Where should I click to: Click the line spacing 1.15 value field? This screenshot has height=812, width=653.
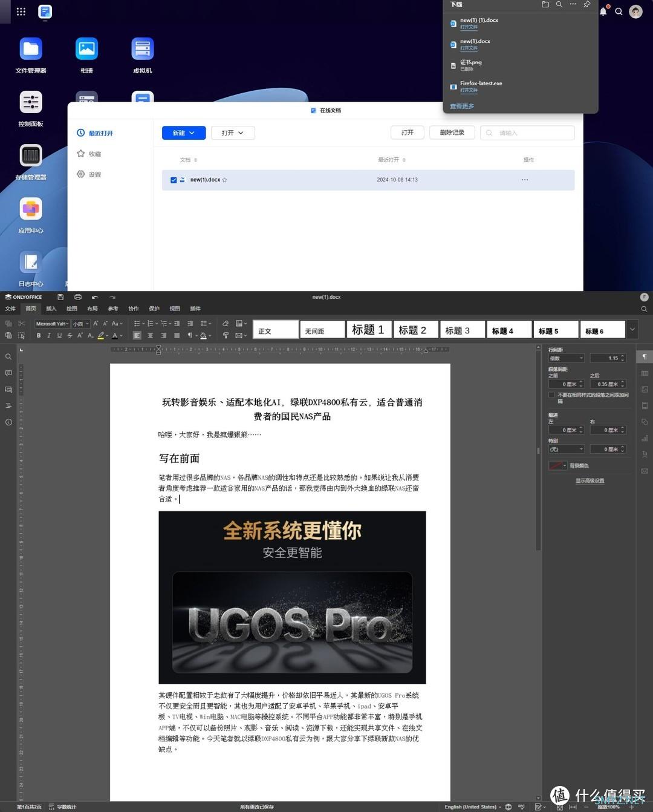(x=608, y=358)
